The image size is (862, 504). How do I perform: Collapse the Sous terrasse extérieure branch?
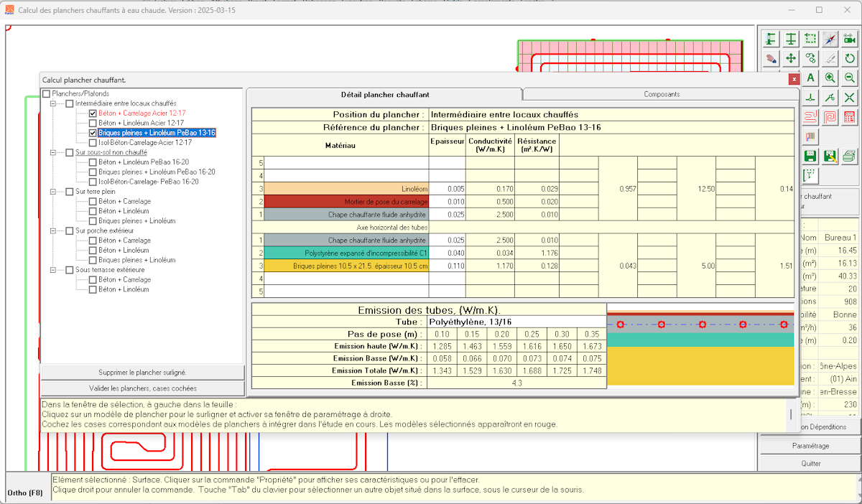click(x=53, y=270)
